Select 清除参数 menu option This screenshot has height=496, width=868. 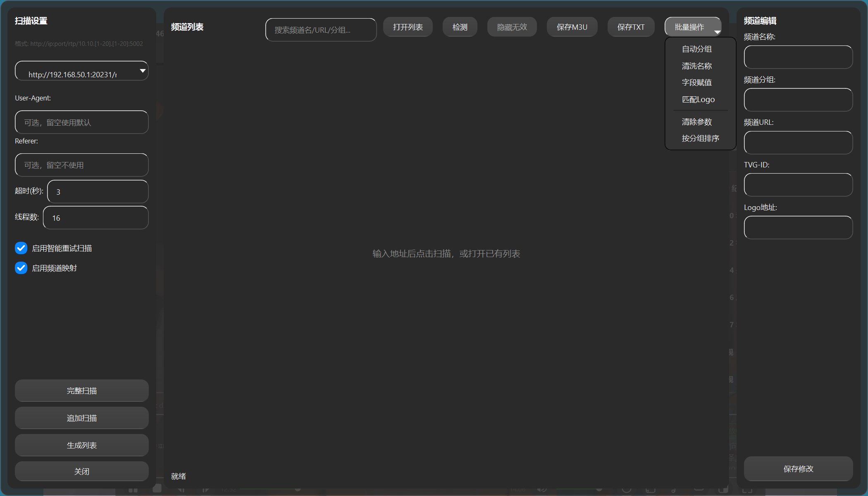coord(697,122)
